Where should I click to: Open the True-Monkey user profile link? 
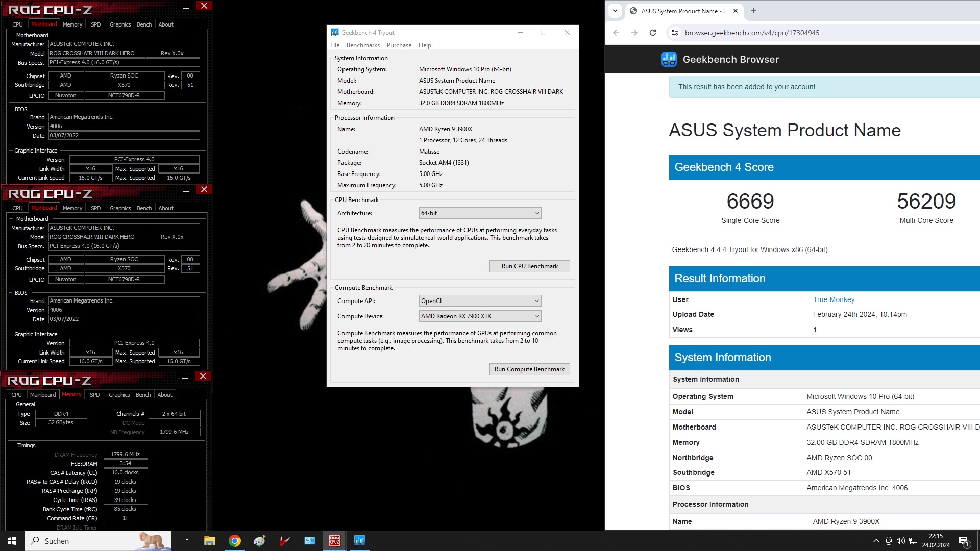pos(834,299)
